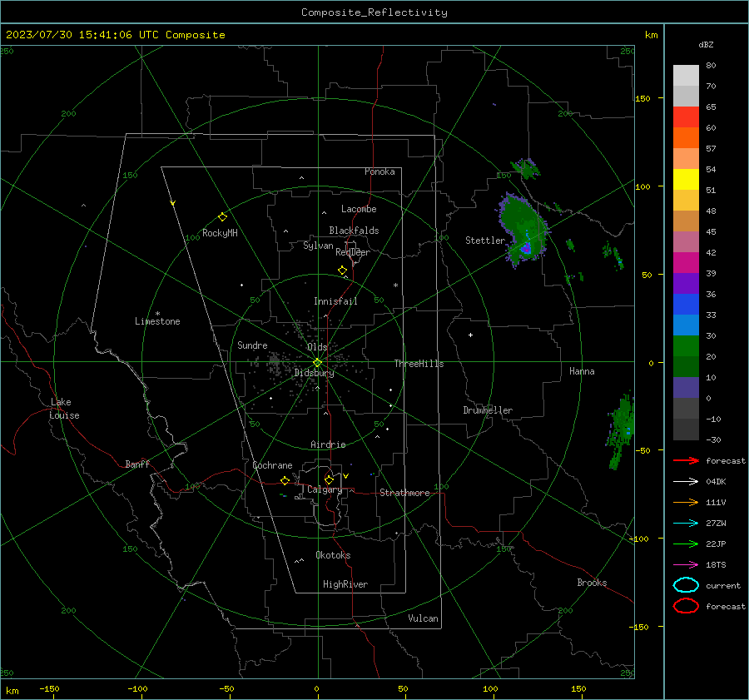Viewport: 749px width, 700px height.
Task: Select the 39 dBZ magenta color swatch
Action: 686,262
